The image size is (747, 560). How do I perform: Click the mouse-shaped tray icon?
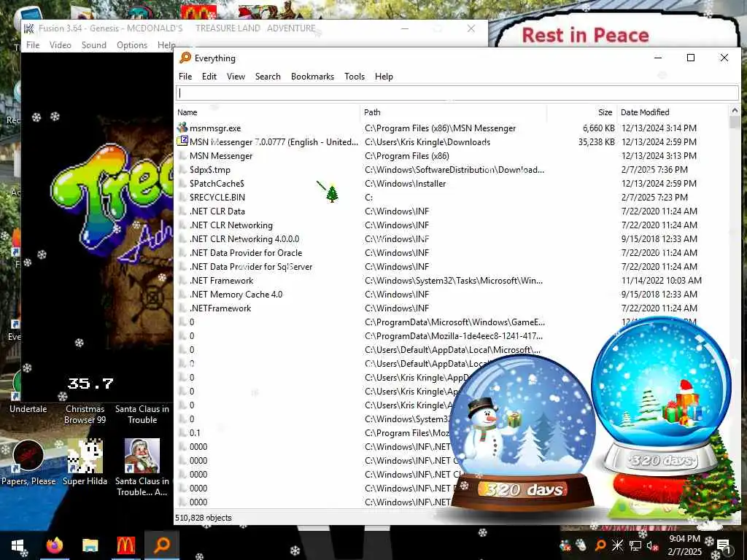(580, 545)
